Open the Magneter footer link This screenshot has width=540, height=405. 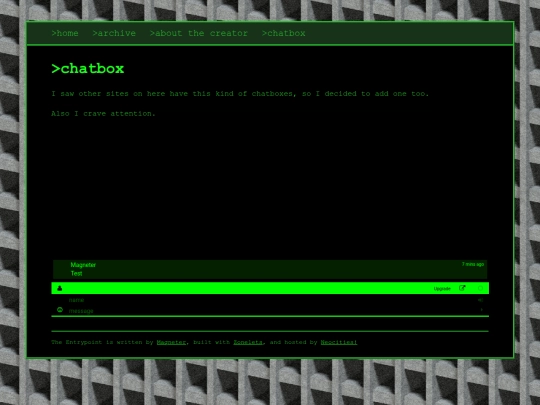[171, 342]
